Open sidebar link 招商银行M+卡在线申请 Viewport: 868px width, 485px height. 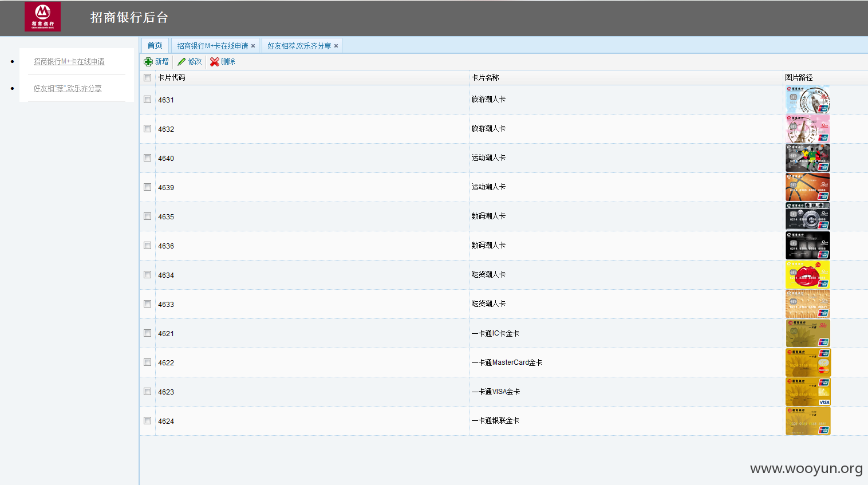pos(69,61)
